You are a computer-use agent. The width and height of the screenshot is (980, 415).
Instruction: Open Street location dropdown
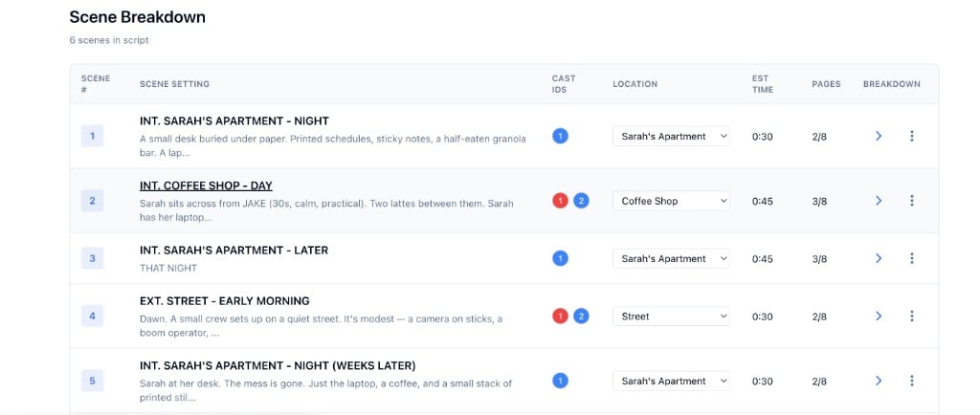tap(671, 317)
